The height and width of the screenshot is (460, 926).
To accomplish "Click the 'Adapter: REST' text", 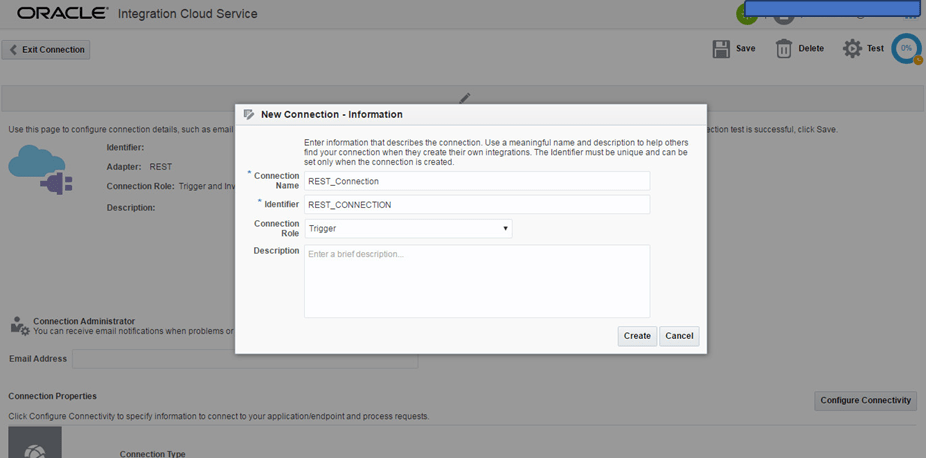I will click(139, 167).
